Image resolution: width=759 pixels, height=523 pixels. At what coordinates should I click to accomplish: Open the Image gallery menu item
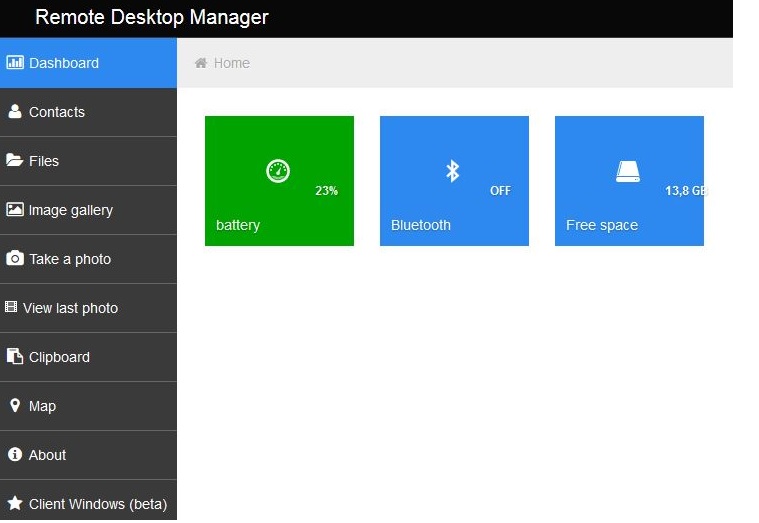[70, 210]
